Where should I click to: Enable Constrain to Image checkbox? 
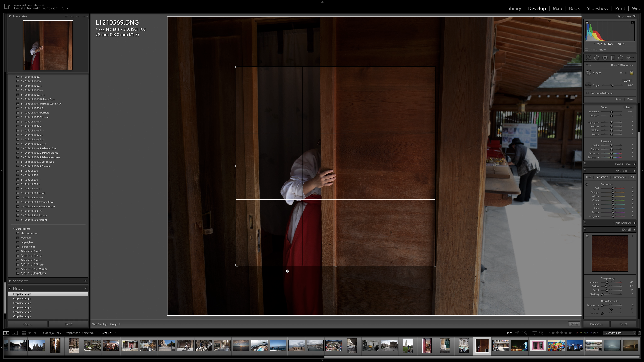(588, 93)
